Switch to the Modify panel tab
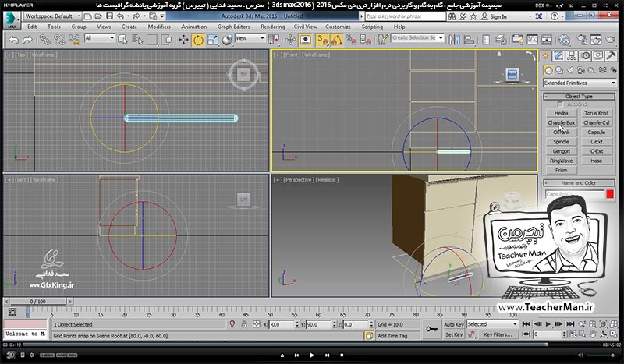The image size is (624, 364). tap(558, 55)
